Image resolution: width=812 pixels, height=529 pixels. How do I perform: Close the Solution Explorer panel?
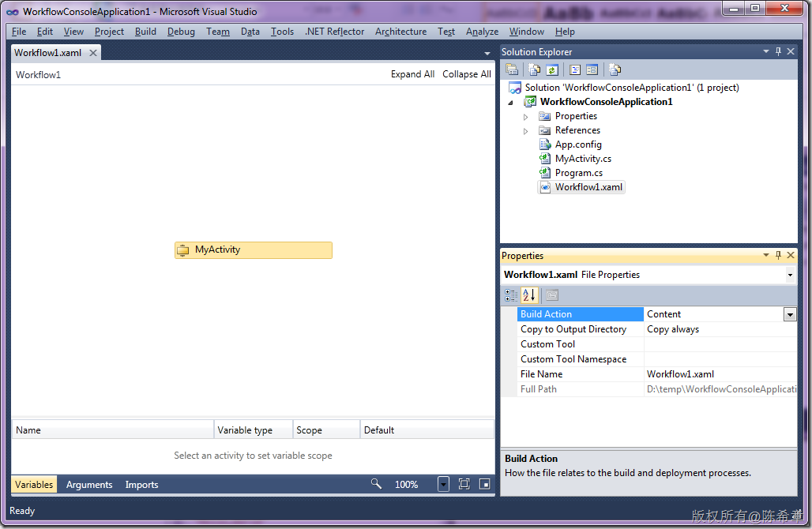(x=791, y=51)
